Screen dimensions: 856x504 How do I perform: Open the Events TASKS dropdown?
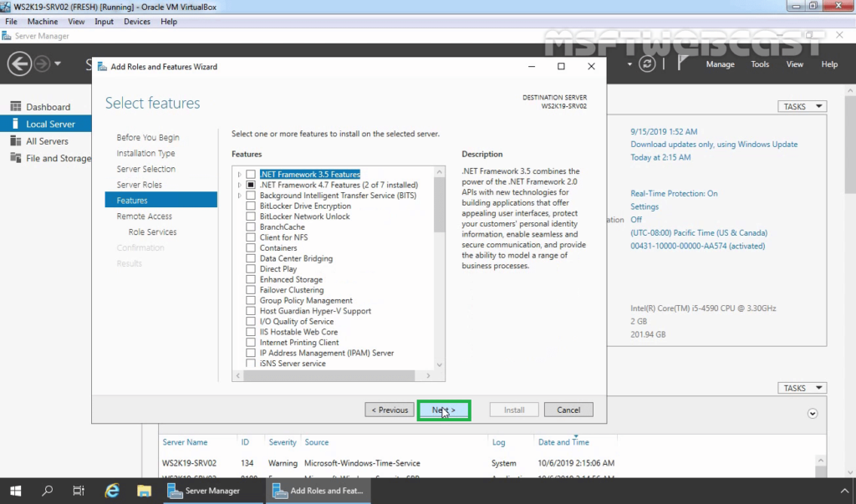click(x=802, y=388)
